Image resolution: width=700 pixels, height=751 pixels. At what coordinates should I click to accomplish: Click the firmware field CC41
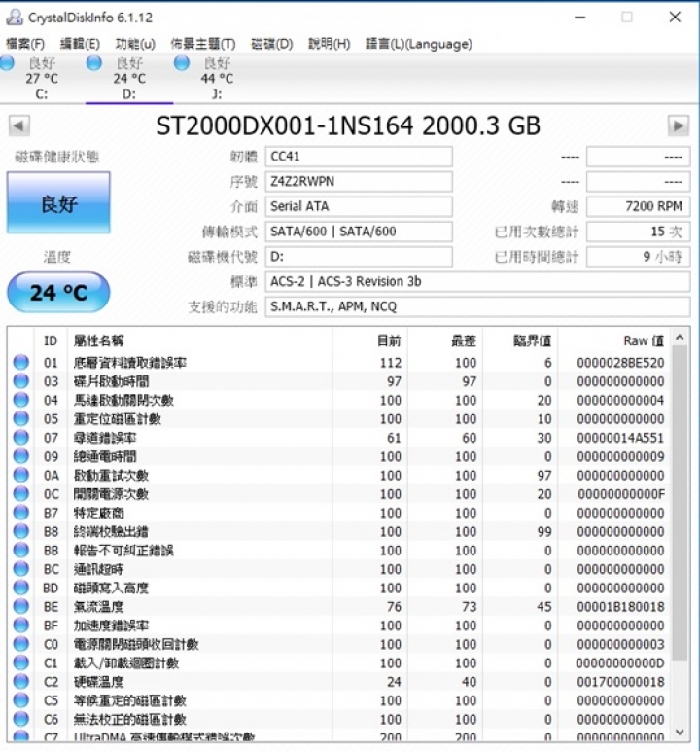pos(359,157)
